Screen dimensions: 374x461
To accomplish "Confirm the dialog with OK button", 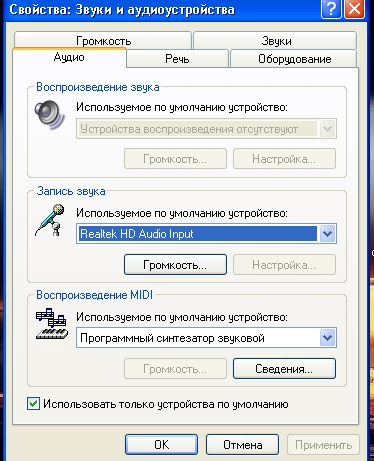I will tap(162, 444).
